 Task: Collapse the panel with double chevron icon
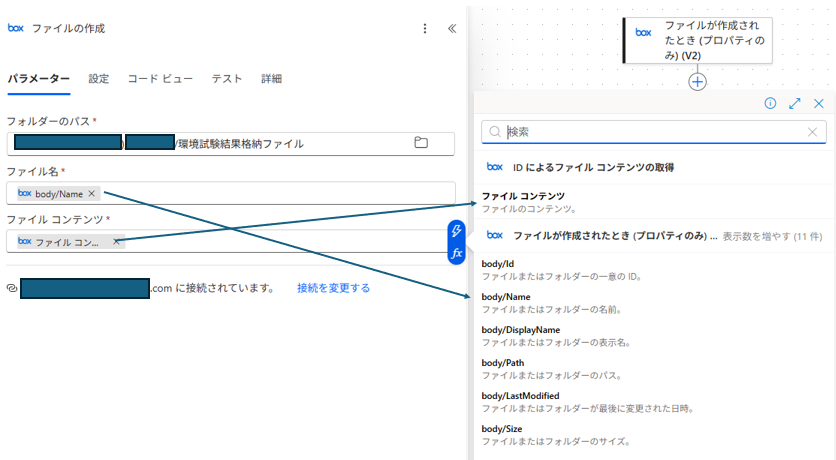(x=452, y=28)
